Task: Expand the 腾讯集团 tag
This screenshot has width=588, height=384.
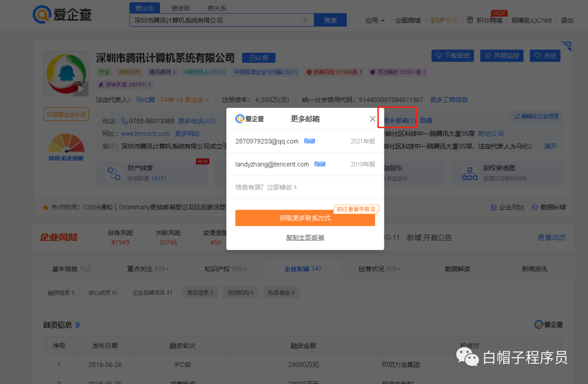Action: (162, 72)
